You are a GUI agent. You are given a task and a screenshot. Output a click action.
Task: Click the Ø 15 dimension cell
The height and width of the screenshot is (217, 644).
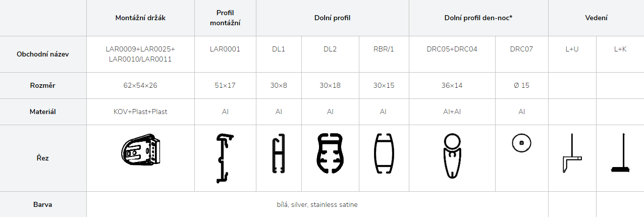pos(521,85)
